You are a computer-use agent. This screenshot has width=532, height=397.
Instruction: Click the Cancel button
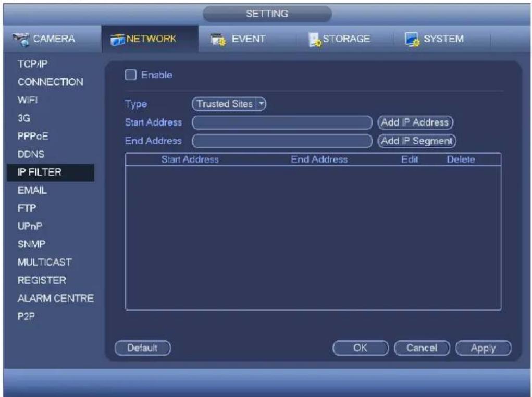pos(422,348)
